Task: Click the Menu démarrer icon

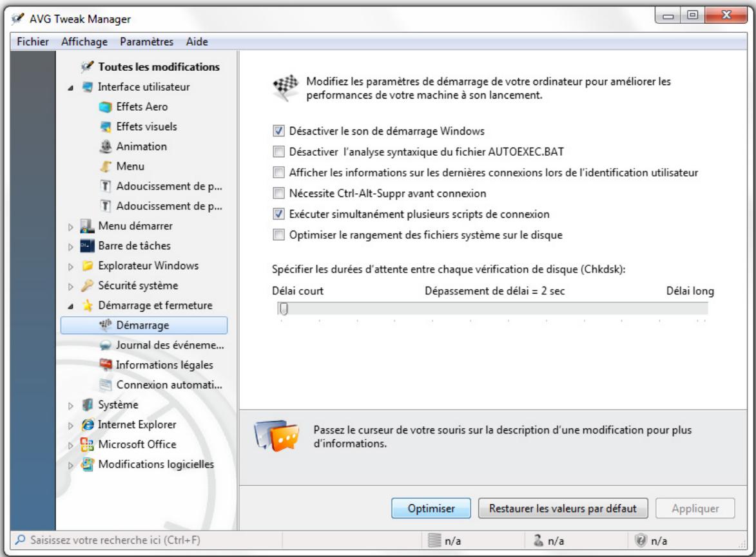Action: [87, 226]
